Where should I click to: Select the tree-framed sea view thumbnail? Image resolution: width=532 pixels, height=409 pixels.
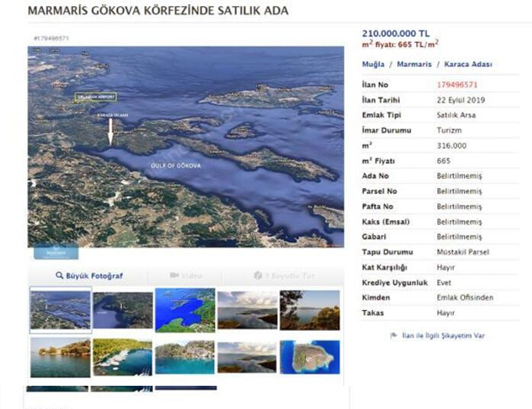click(x=310, y=309)
